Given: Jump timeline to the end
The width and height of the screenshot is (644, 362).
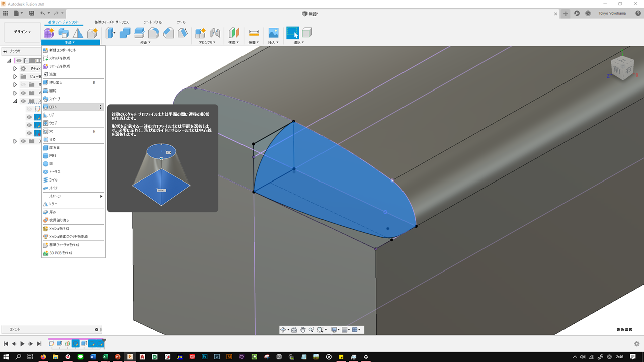Looking at the screenshot, I should 39,344.
